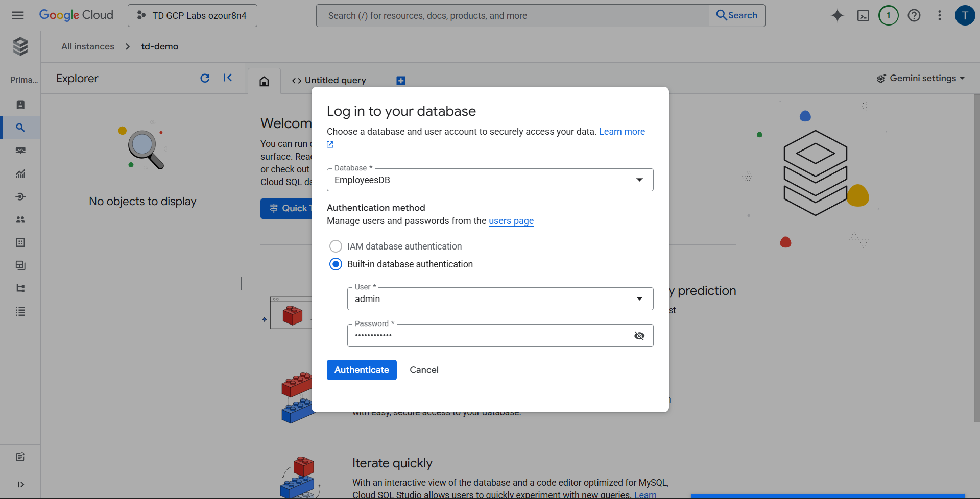The width and height of the screenshot is (980, 499).
Task: Refresh the Explorer panel
Action: (205, 78)
